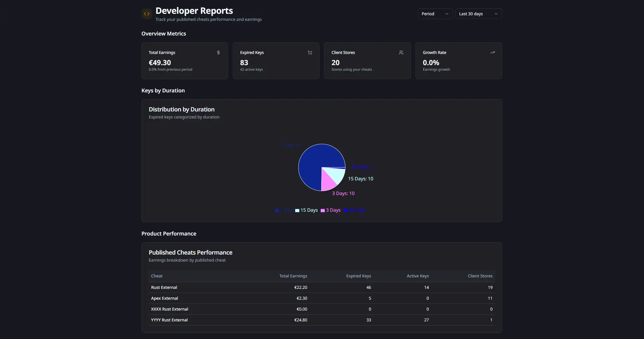This screenshot has width=644, height=339.
Task: Click the pink 3 Days legend color square
Action: click(323, 211)
